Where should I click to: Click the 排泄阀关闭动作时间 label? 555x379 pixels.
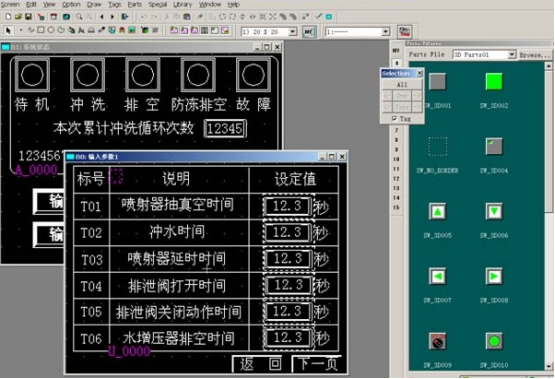[x=179, y=312]
